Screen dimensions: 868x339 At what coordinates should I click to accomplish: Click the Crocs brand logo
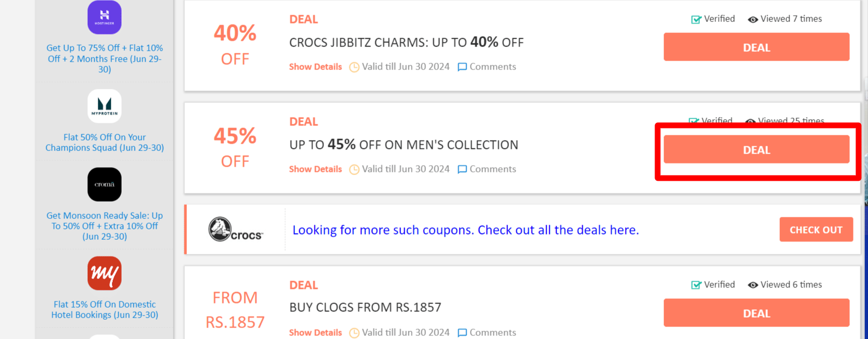click(x=235, y=230)
